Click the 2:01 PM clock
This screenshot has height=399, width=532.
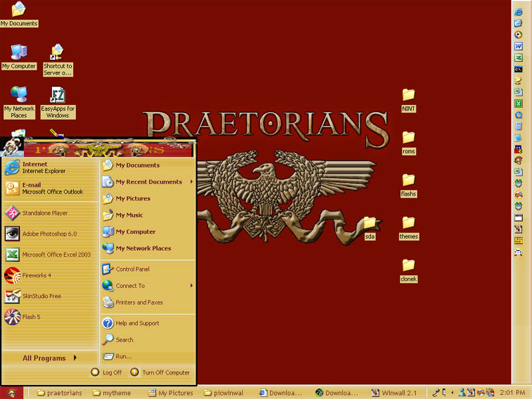coord(512,393)
